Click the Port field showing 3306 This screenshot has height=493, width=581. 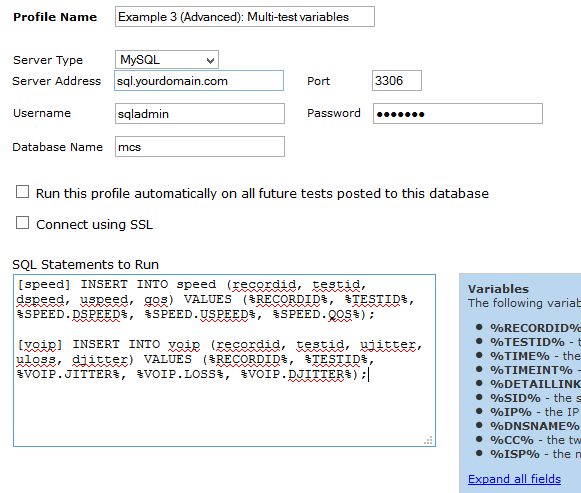coord(397,81)
